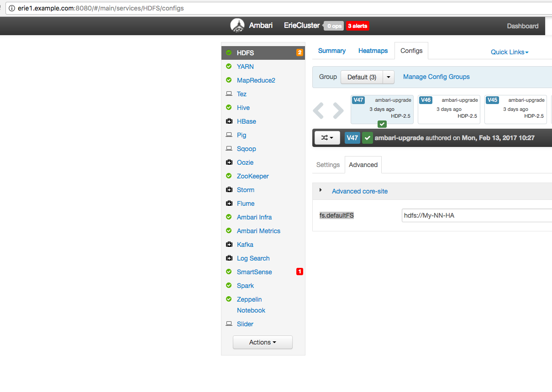This screenshot has height=392, width=552.
Task: Click the green health icon beside YARN
Action: click(x=229, y=67)
